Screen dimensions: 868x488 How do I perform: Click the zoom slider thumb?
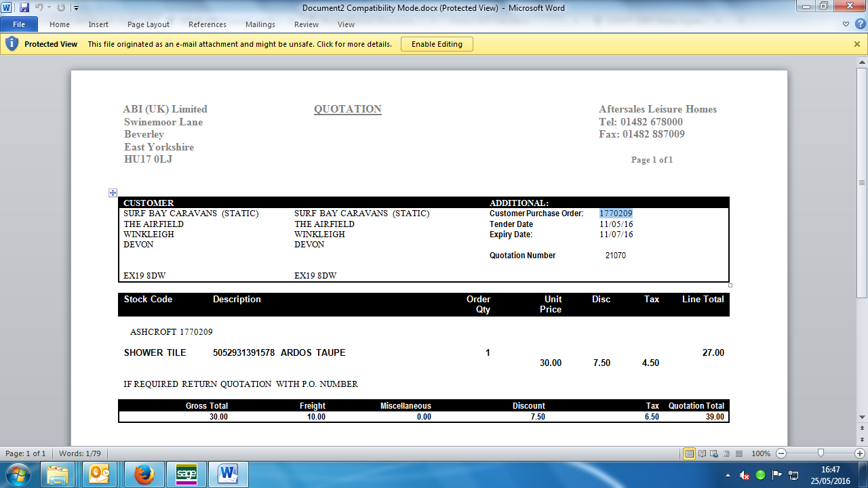(821, 453)
